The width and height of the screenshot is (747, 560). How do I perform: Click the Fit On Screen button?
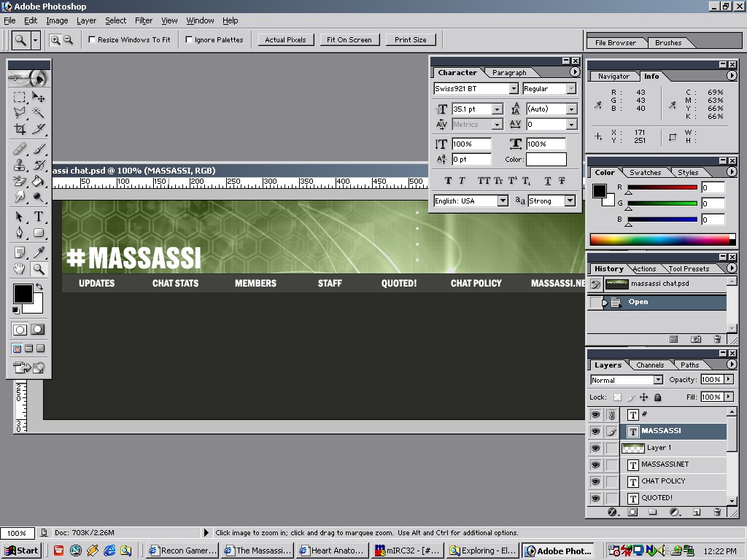click(349, 40)
